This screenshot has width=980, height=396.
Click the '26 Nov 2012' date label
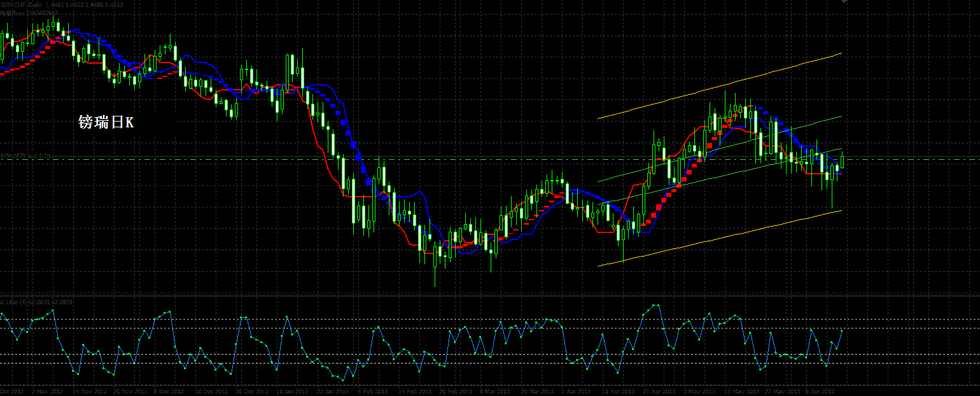pos(130,392)
